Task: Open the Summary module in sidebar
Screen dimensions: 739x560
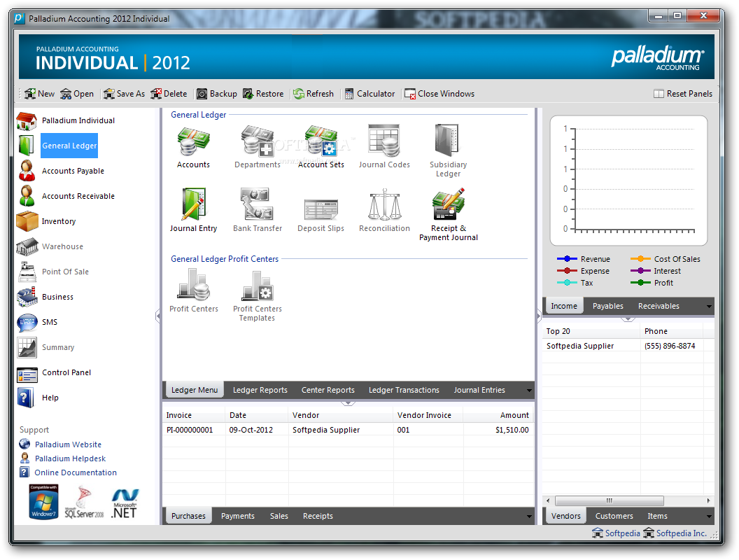Action: point(58,347)
